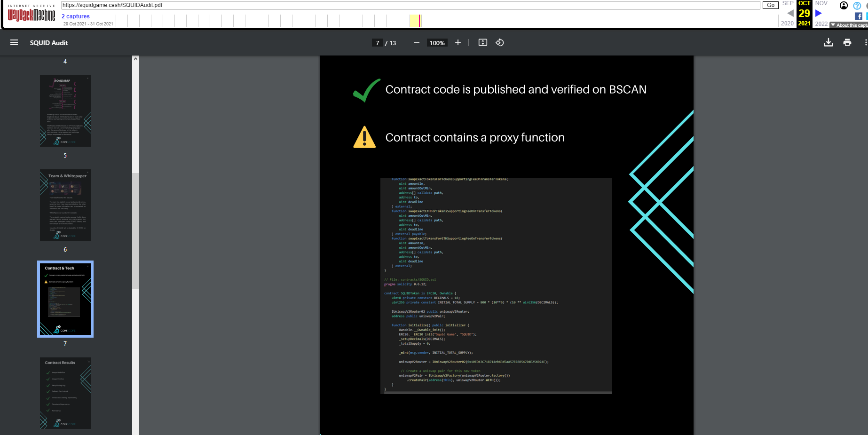Viewport: 868px width, 435px height.
Task: Click the 'SQUID Audit' document title
Action: [49, 43]
